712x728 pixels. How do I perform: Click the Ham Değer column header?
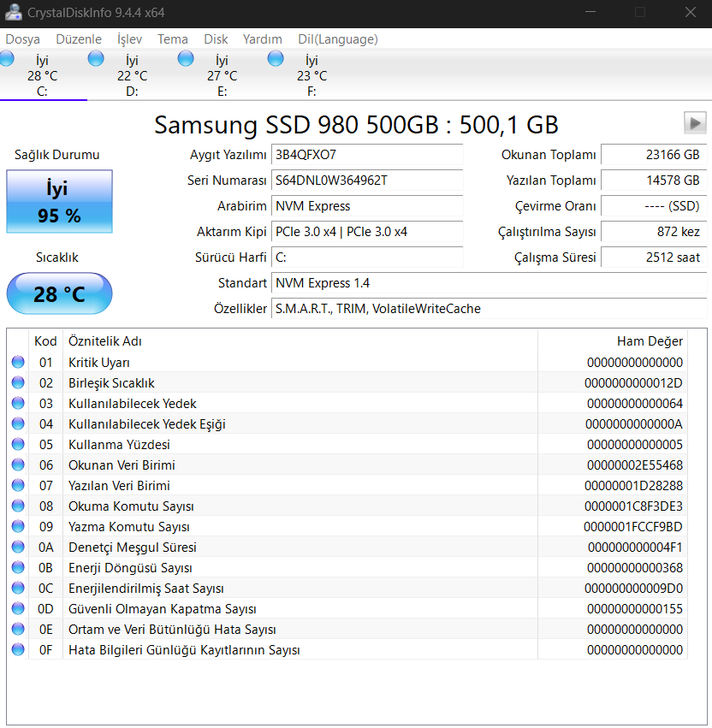[x=650, y=341]
